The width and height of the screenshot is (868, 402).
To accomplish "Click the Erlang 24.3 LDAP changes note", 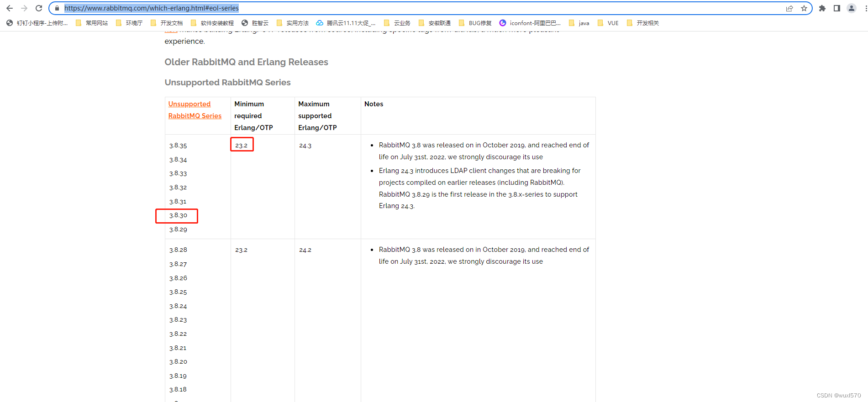I will (x=479, y=188).
